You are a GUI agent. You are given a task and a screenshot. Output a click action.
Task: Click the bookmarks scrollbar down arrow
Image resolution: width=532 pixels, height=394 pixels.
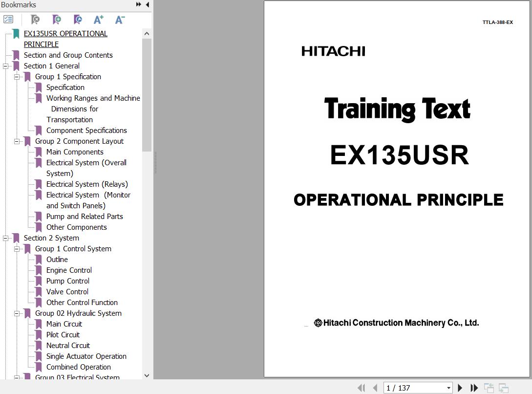pyautogui.click(x=147, y=375)
